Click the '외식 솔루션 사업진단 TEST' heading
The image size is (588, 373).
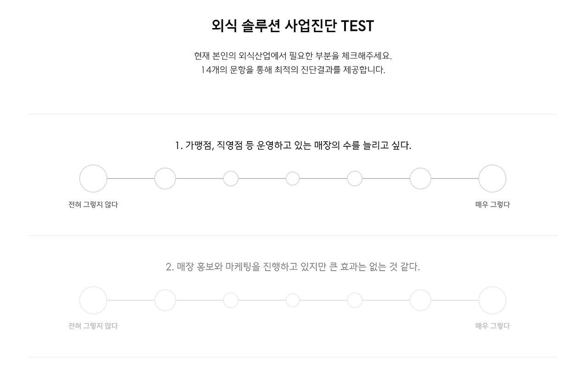coord(293,26)
